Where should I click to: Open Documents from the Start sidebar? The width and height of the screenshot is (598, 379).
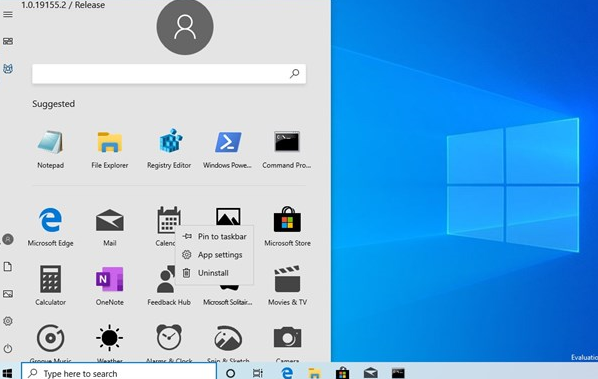point(8,267)
